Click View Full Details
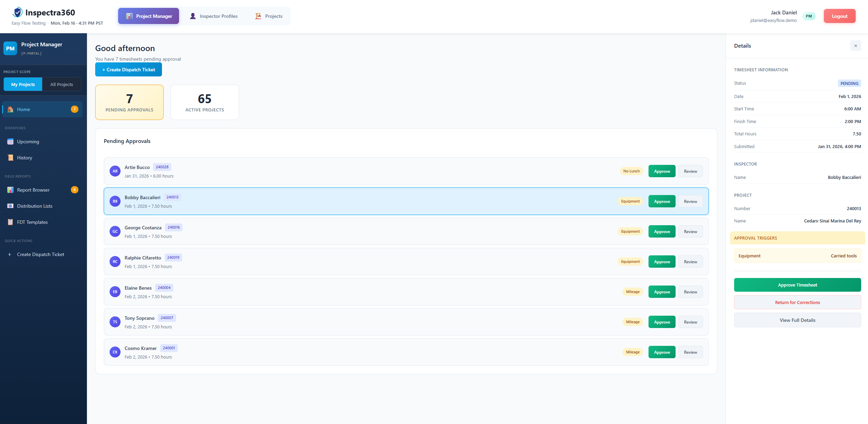Screen dimensions: 868x424 797,320
